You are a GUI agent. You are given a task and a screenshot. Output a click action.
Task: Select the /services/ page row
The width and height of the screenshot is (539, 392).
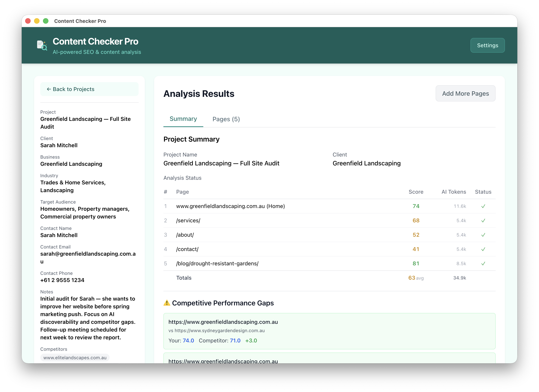coord(188,220)
